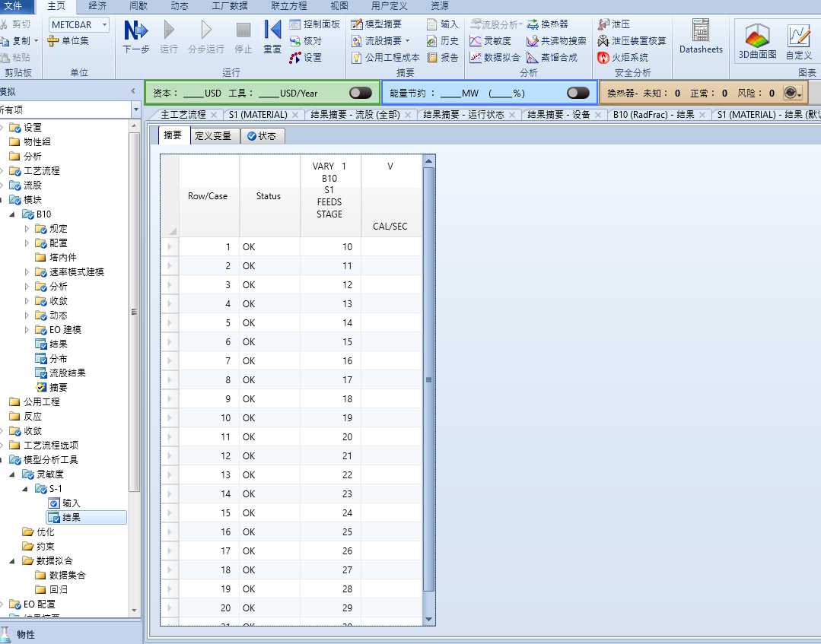Image resolution: width=821 pixels, height=644 pixels.
Task: Open Datasheets tool
Action: 701,36
